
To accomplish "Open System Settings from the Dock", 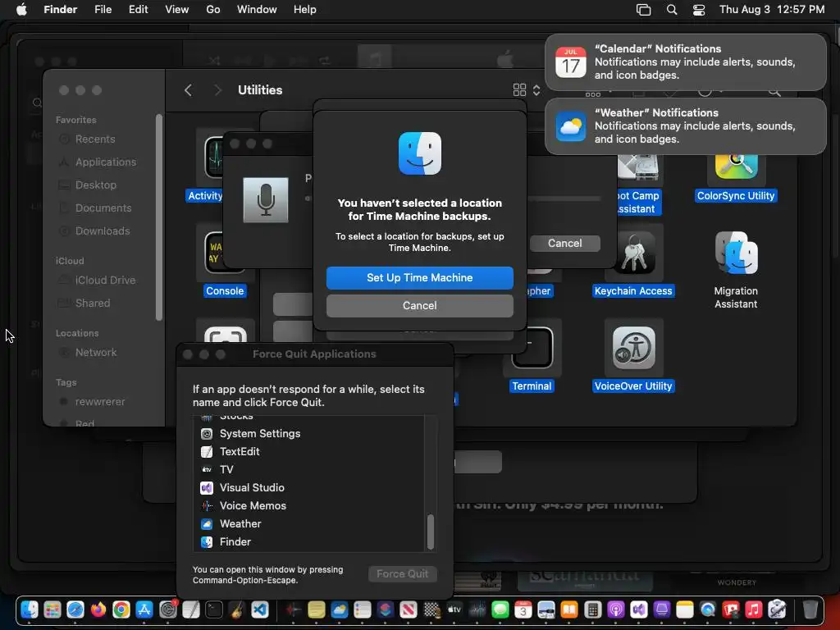I will pyautogui.click(x=167, y=609).
